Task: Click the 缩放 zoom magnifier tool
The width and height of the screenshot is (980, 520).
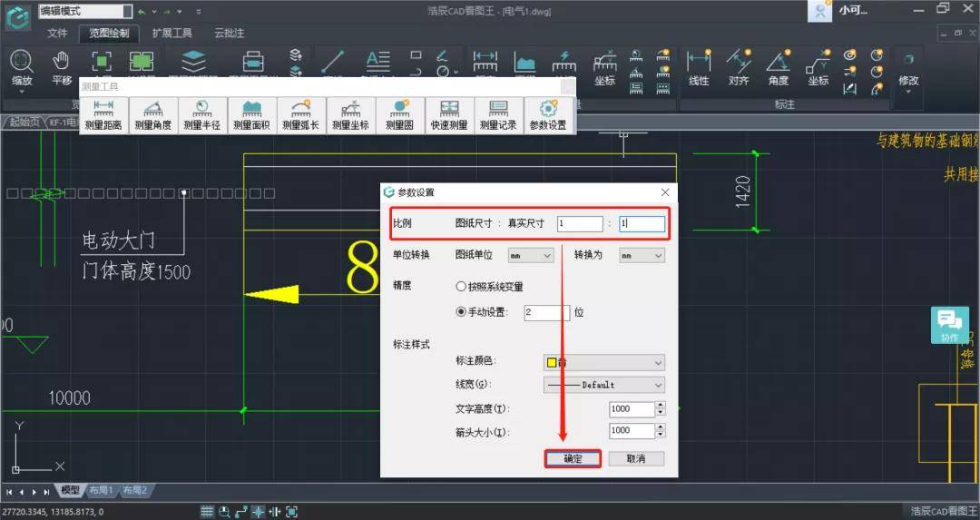Action: (x=21, y=67)
